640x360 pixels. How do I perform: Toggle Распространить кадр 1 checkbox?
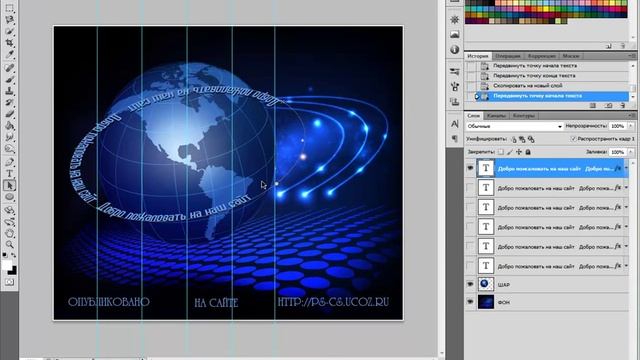[573, 139]
